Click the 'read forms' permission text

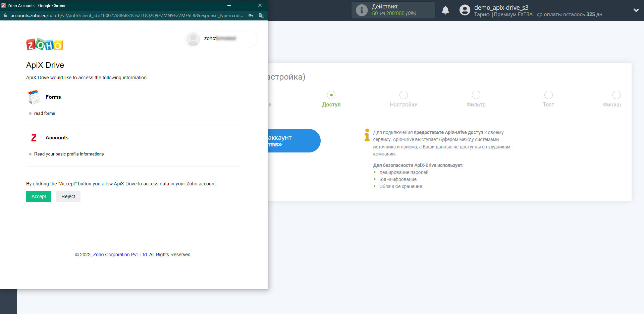point(45,114)
